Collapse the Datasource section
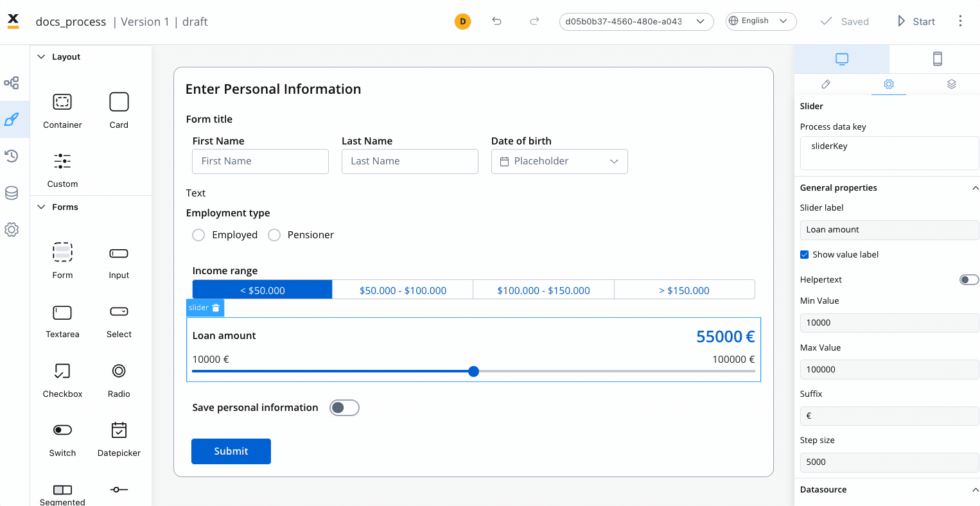Screen dimensions: 980x506 [976, 490]
